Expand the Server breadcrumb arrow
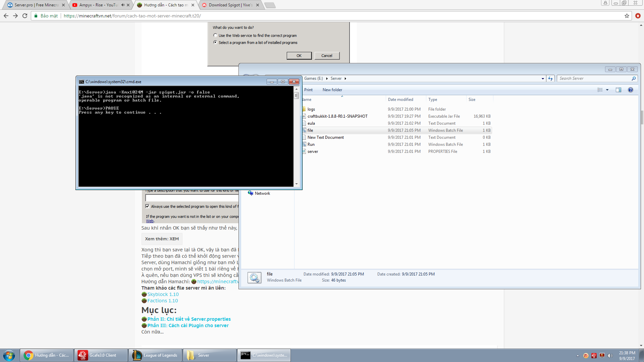The width and height of the screenshot is (644, 362). tap(345, 78)
